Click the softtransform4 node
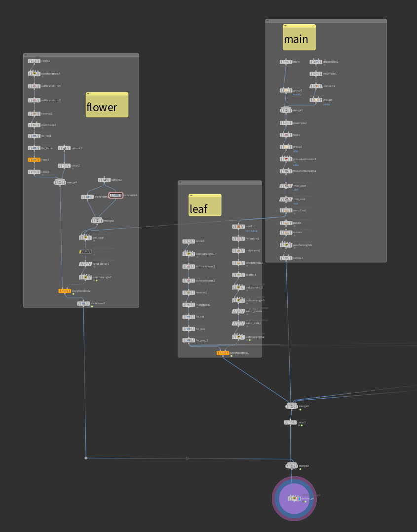Screen dimensions: 417x532 coord(34,86)
